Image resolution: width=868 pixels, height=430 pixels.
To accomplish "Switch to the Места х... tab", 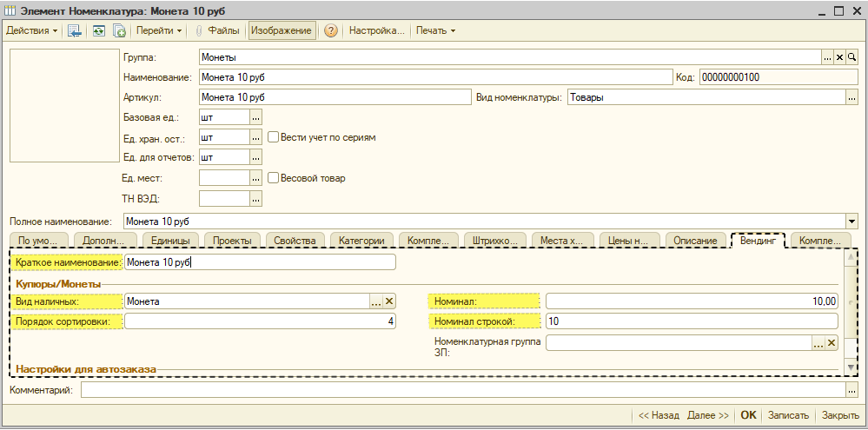I will tap(562, 241).
